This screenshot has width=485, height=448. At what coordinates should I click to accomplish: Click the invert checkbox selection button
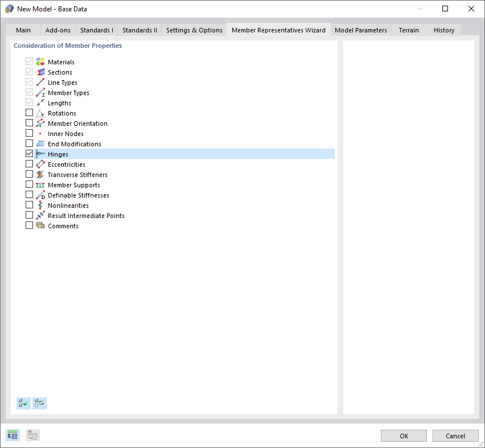click(40, 403)
